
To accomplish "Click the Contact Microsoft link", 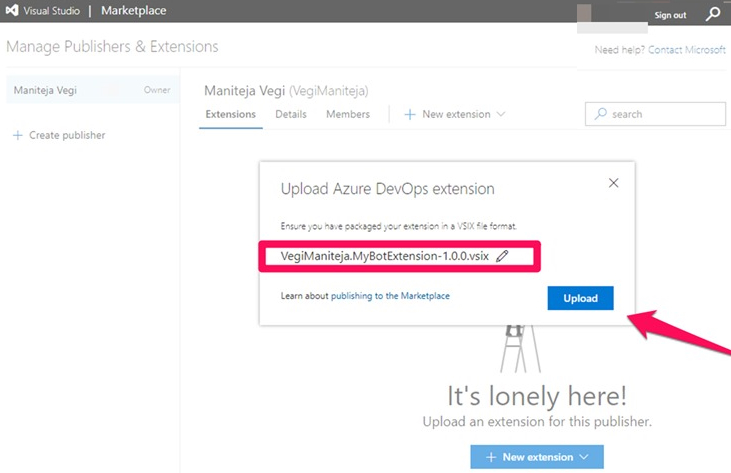I will (x=686, y=50).
